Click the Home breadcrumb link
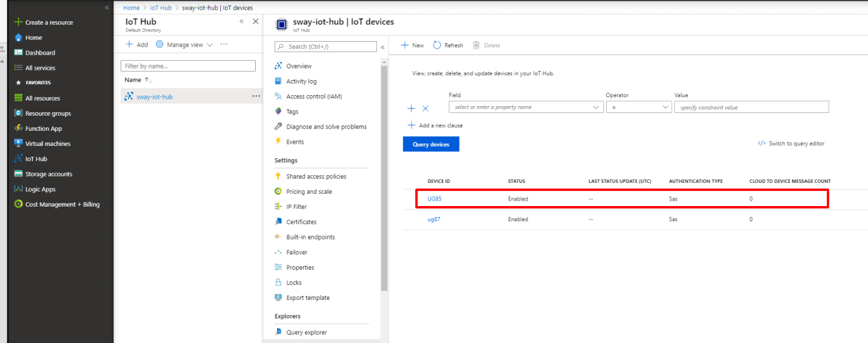Image resolution: width=868 pixels, height=343 pixels. [x=131, y=8]
